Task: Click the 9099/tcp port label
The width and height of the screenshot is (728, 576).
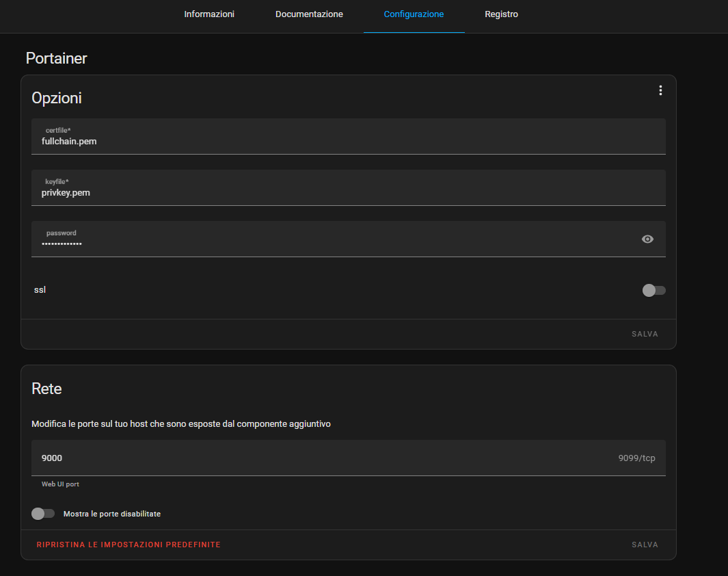Action: 636,458
